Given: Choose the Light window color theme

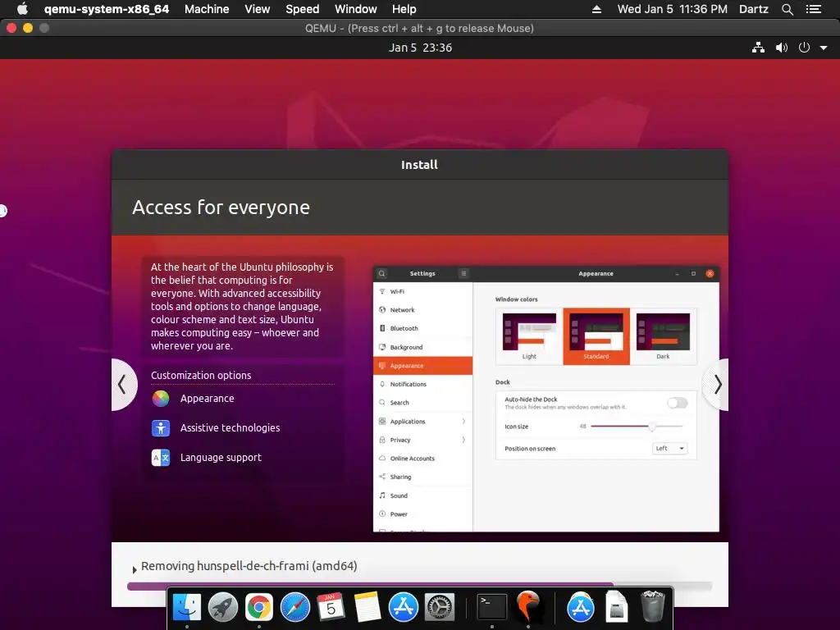Looking at the screenshot, I should pos(529,336).
